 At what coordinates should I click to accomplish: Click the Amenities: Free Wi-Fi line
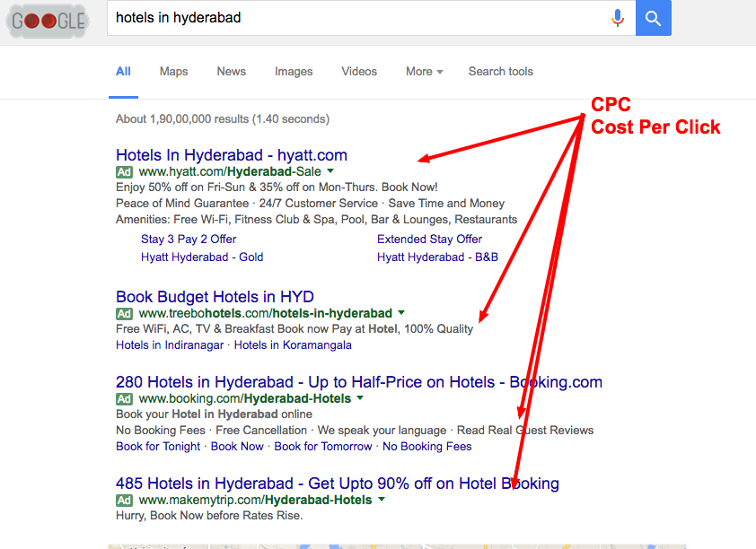(316, 220)
